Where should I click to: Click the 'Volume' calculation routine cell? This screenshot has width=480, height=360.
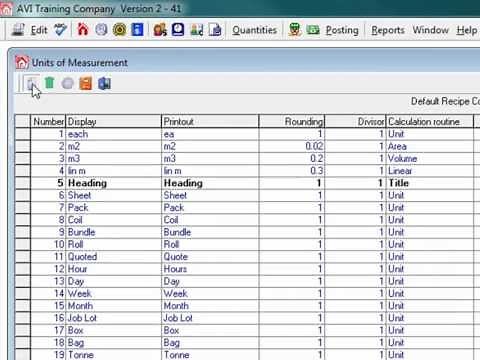tap(430, 159)
